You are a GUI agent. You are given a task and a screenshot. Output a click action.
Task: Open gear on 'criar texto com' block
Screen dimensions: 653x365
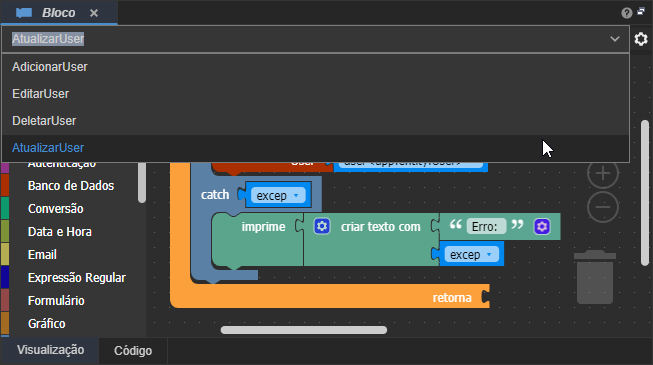(322, 227)
